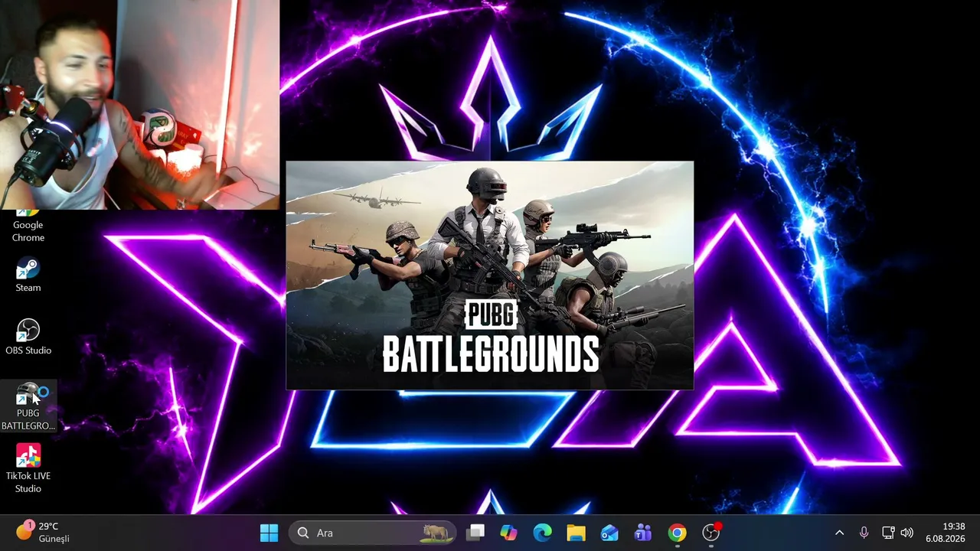980x551 pixels.
Task: Select the OBS Studio desktop shortcut
Action: (x=28, y=337)
